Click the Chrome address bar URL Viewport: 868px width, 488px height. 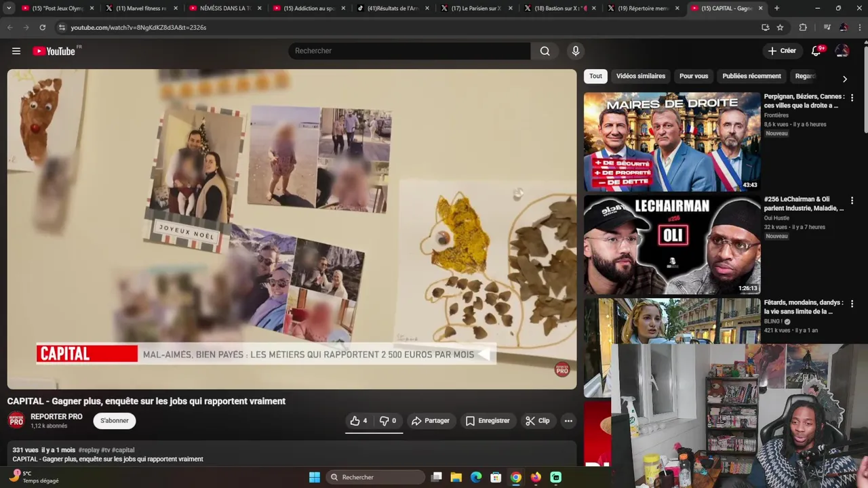(138, 27)
